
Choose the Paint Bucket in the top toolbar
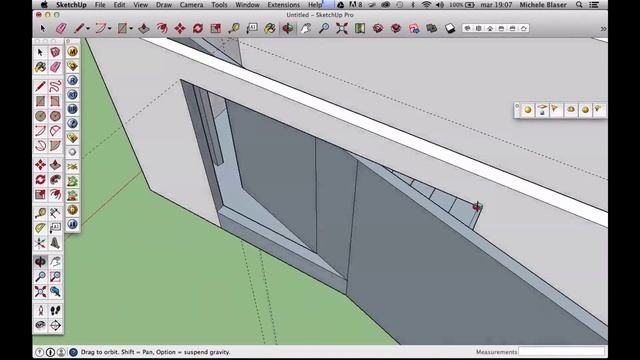270,28
